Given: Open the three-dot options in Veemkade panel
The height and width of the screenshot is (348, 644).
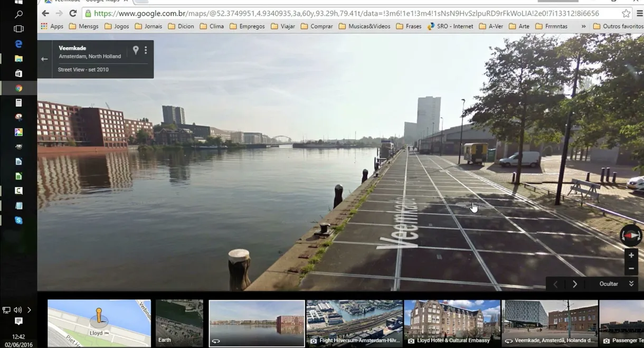Looking at the screenshot, I should 146,50.
